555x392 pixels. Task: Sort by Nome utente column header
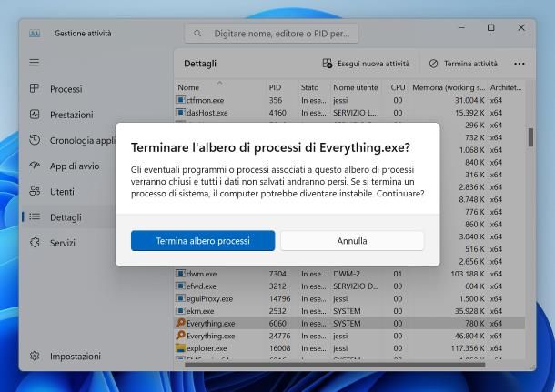356,87
